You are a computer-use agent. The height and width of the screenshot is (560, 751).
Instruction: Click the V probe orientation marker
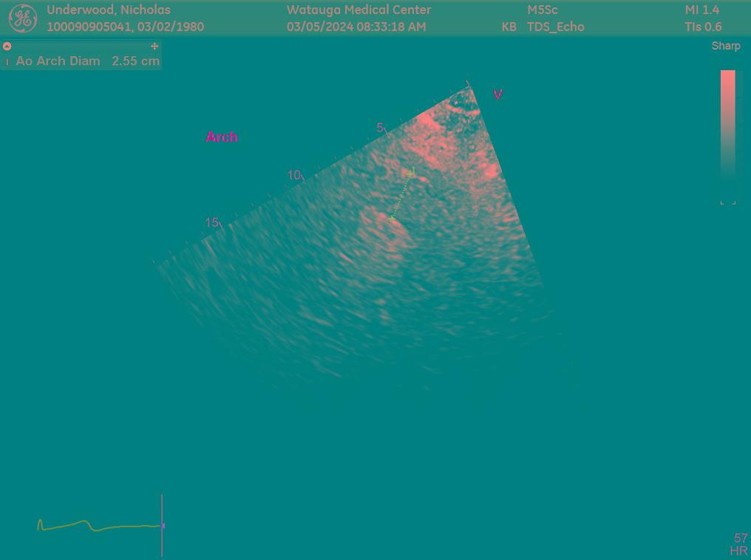coord(498,95)
